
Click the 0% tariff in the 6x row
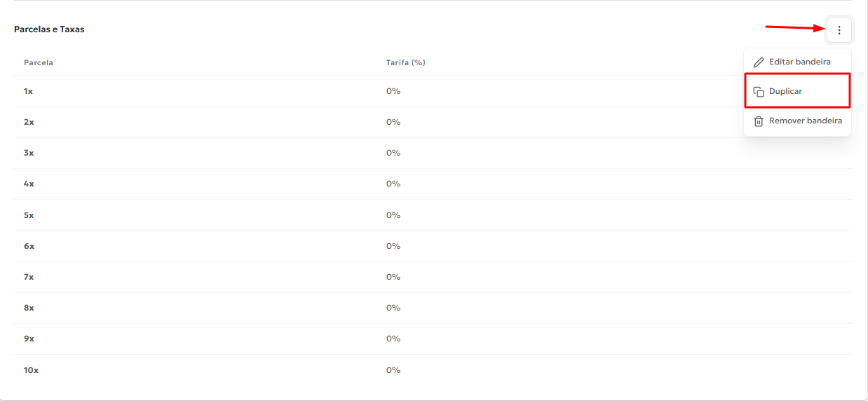point(393,246)
